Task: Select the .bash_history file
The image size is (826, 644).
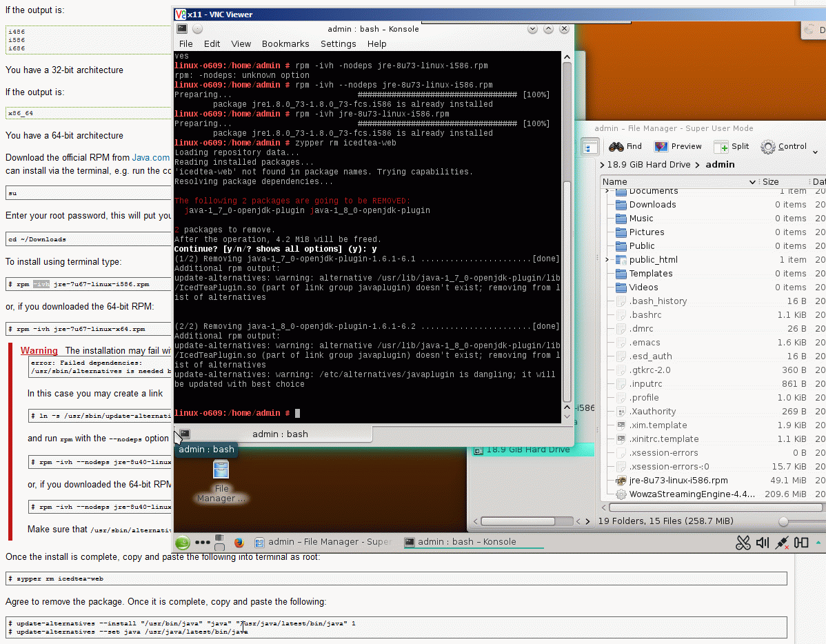Action: (x=658, y=301)
